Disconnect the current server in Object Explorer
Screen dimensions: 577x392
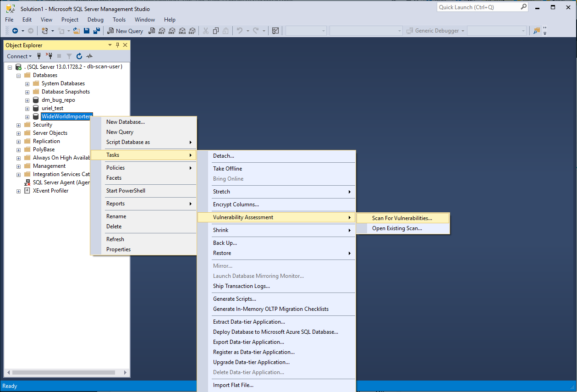coord(49,56)
